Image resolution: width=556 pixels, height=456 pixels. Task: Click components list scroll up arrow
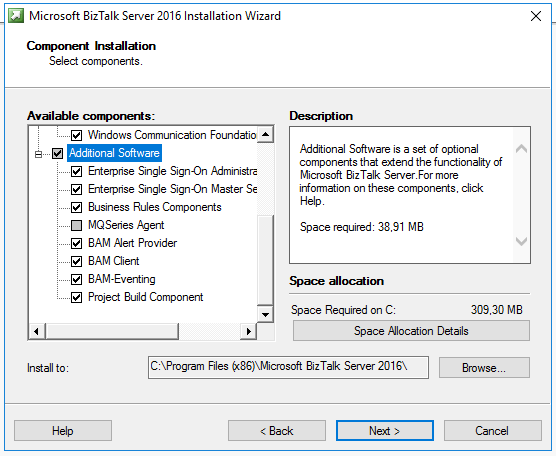[265, 134]
